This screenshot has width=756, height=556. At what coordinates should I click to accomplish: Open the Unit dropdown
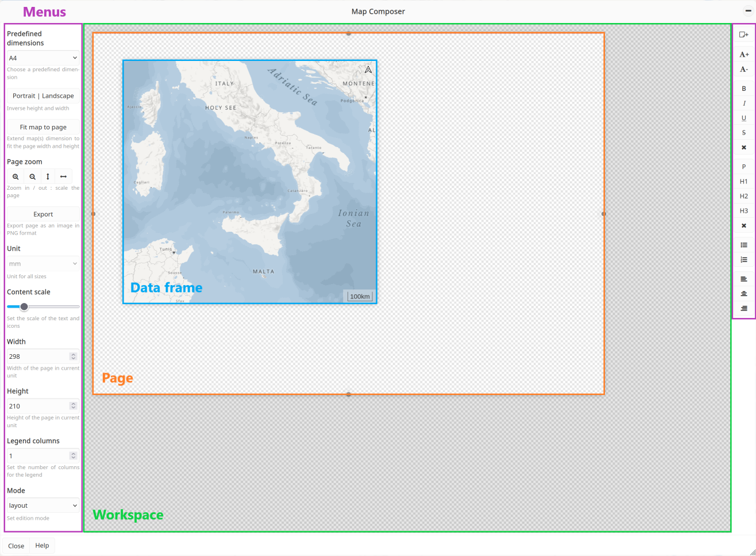click(43, 263)
